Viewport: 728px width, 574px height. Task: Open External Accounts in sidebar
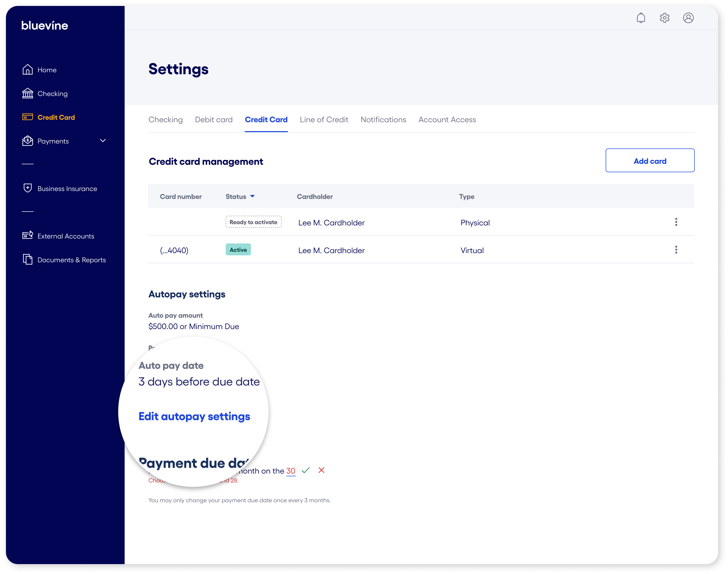[66, 236]
